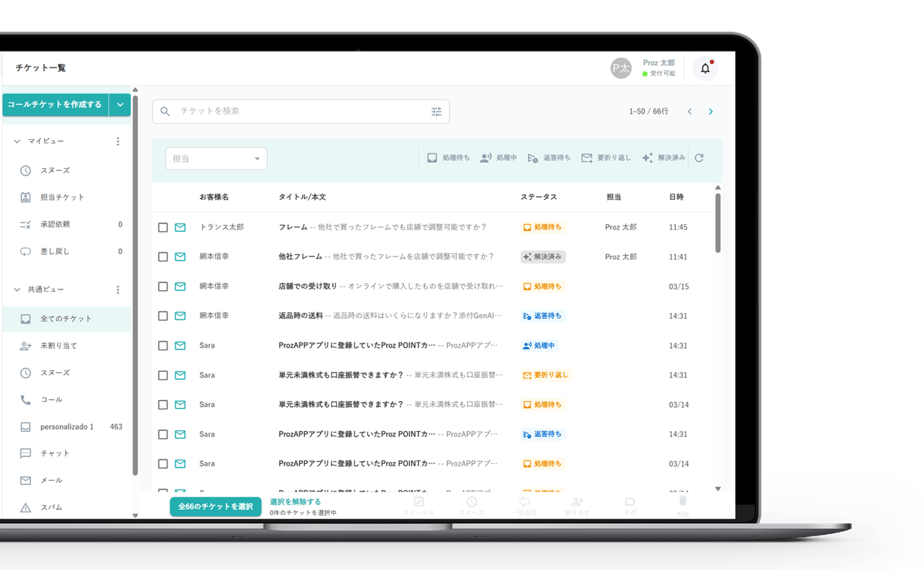The width and height of the screenshot is (924, 570).
Task: Select checkbox for トランス太郎 フレーム ticket
Action: (x=163, y=228)
